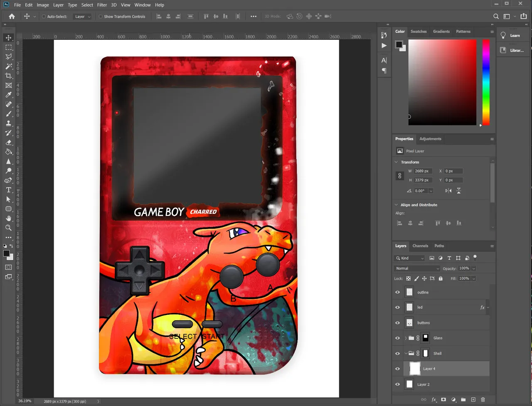Check Show Transform Controls
Viewport: 532px width, 406px height.
coord(101,17)
